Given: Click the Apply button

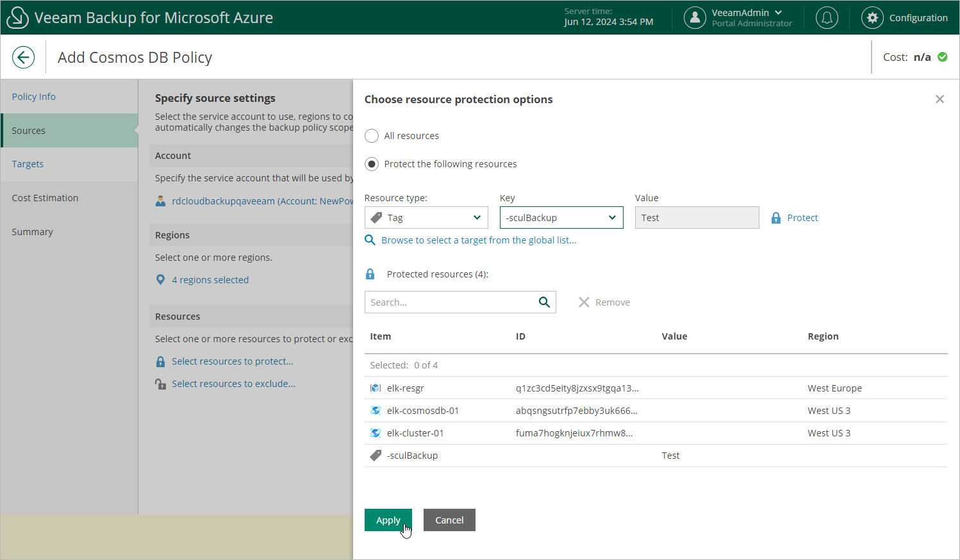Looking at the screenshot, I should click(388, 520).
